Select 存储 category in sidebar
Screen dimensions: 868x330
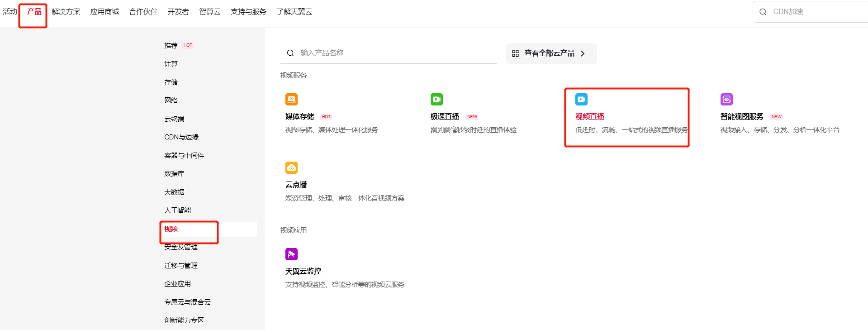(171, 82)
